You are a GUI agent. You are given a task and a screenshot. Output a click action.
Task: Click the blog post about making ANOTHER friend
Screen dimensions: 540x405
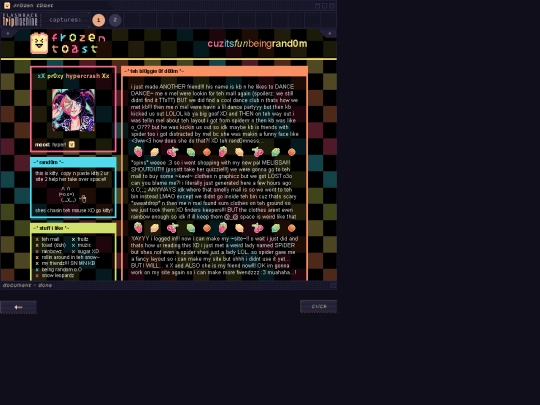click(215, 114)
